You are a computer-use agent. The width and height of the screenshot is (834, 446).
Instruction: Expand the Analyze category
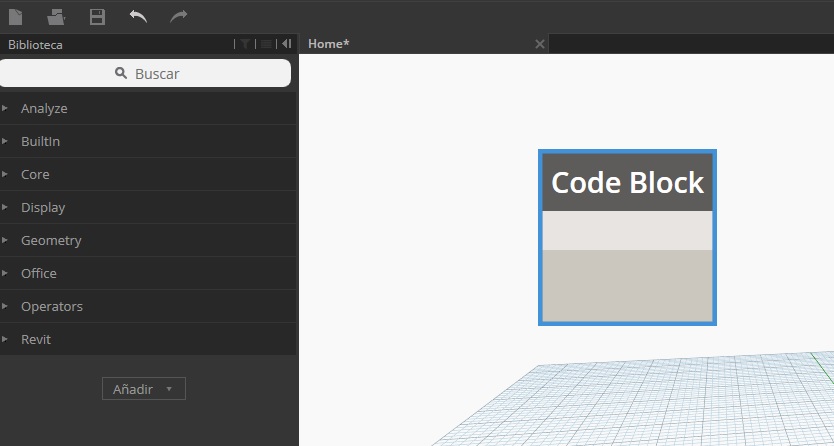tap(44, 109)
